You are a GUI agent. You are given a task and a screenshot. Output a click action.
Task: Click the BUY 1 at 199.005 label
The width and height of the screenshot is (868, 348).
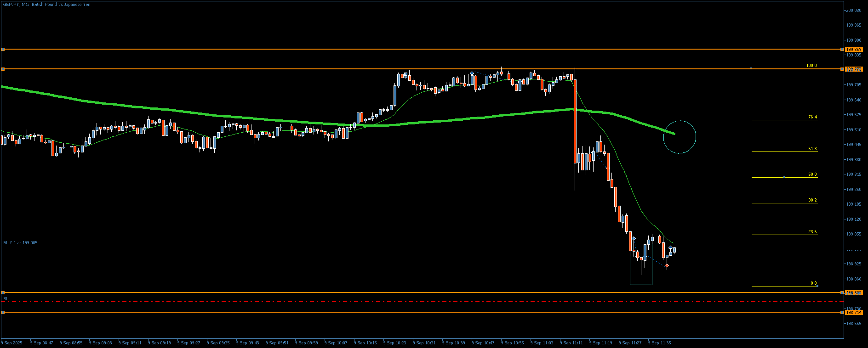click(x=21, y=242)
